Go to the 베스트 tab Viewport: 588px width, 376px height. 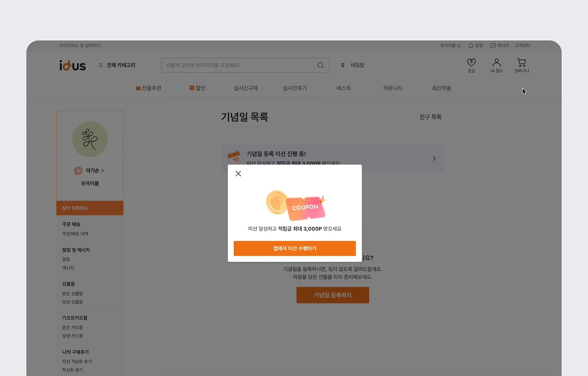[x=344, y=88]
